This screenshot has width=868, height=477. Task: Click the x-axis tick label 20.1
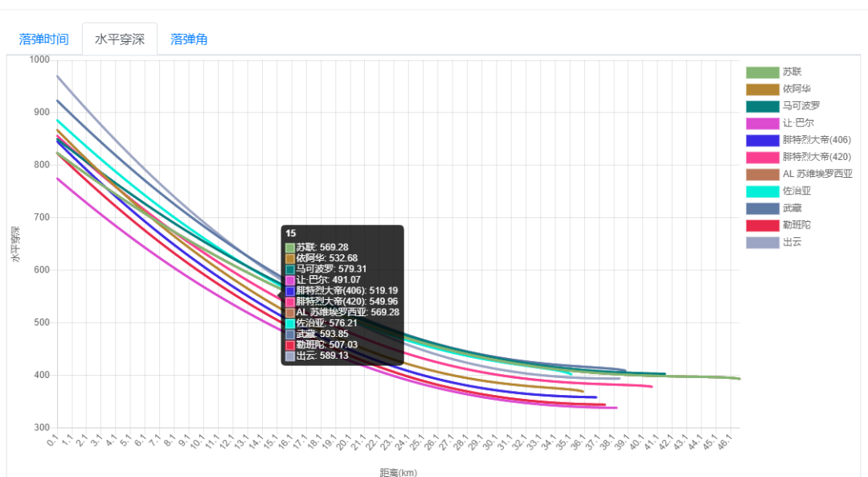click(343, 442)
